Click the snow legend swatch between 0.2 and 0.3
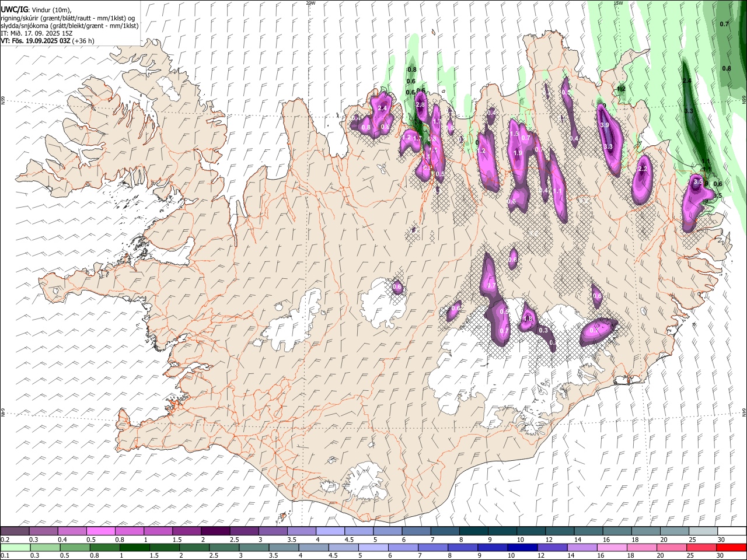747x560 pixels. point(15,531)
